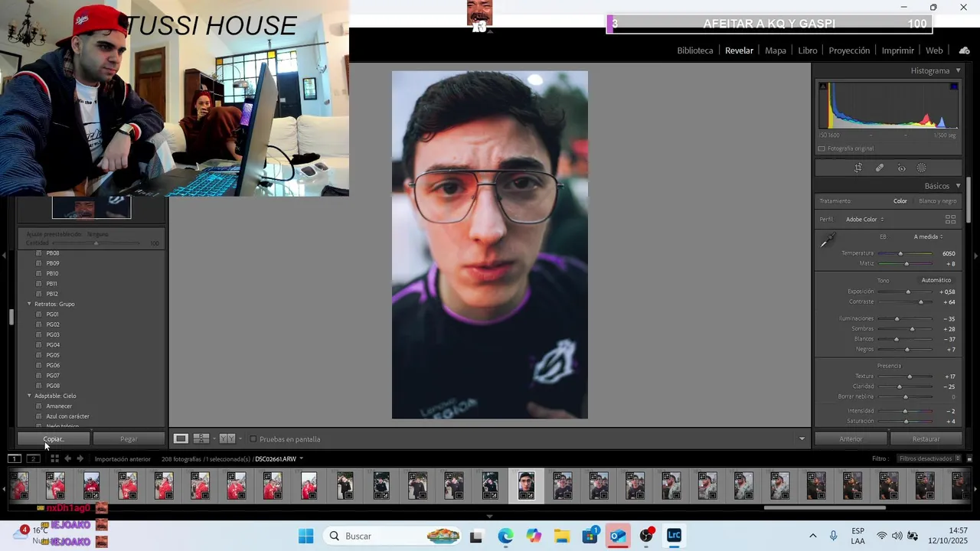Collapse Retratos: Grupo preset group
Screen dimensions: 980x551
click(x=30, y=304)
